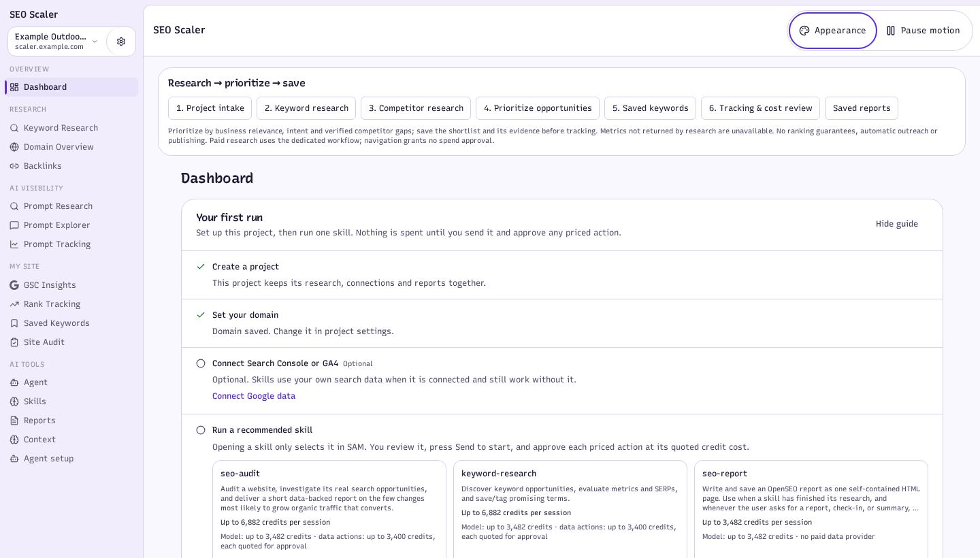Open the 3. Competitor research step
Screen dimensions: 980x558
416,108
